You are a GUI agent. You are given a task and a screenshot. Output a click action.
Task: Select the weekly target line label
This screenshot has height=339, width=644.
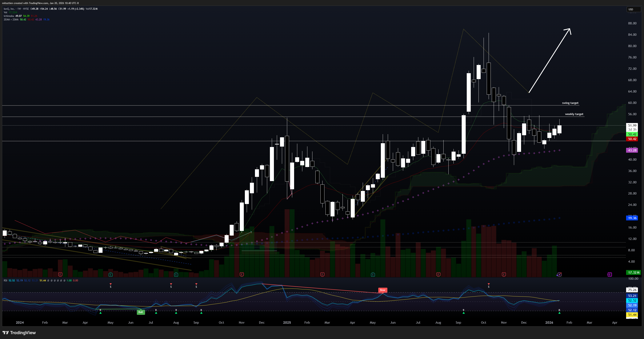point(574,114)
